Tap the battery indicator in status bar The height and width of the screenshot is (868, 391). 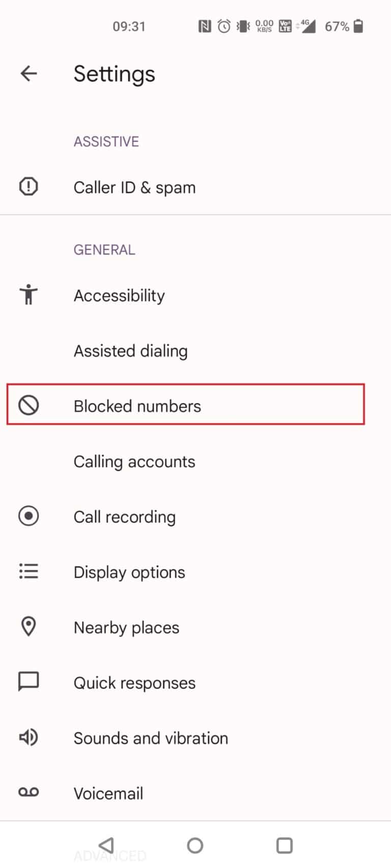(358, 26)
